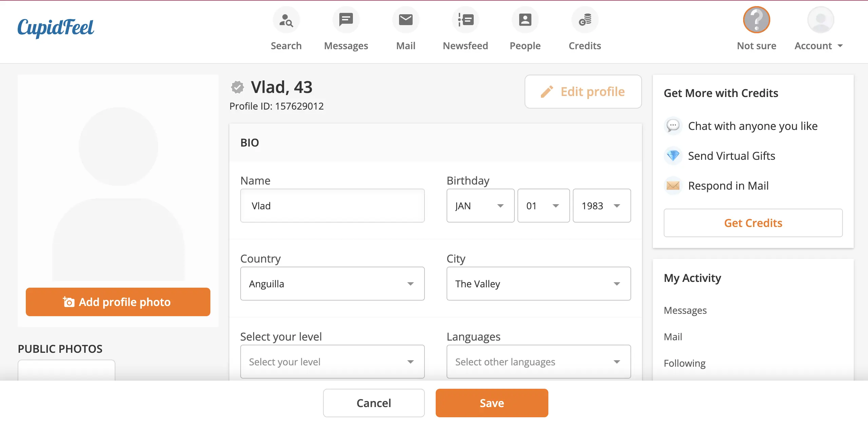Expand the birthday day dropdown
The height and width of the screenshot is (422, 868).
click(x=543, y=206)
